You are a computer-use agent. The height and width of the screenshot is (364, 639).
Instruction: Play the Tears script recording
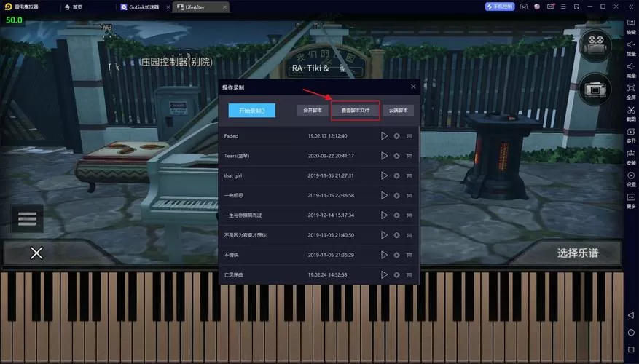384,156
